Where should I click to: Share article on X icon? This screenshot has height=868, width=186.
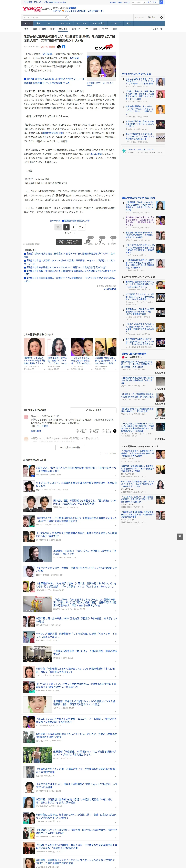[59, 47]
